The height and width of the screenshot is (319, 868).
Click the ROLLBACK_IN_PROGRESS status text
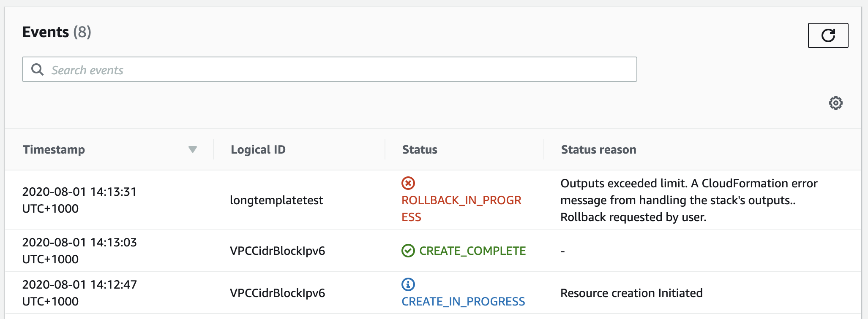click(461, 208)
